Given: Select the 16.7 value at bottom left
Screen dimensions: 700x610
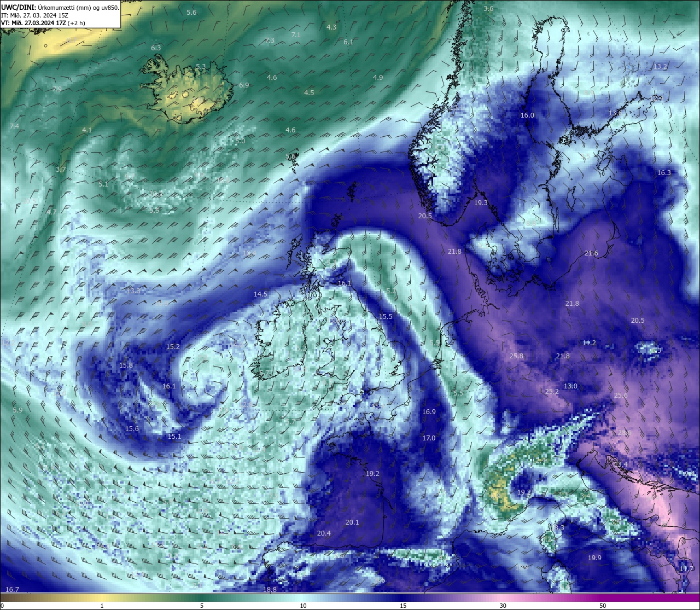Looking at the screenshot, I should [12, 589].
